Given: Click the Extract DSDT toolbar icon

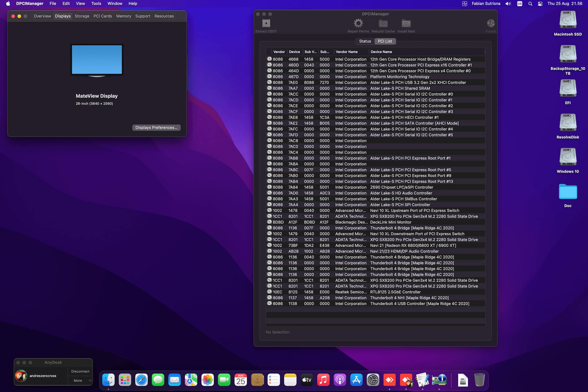Looking at the screenshot, I should pyautogui.click(x=266, y=24).
